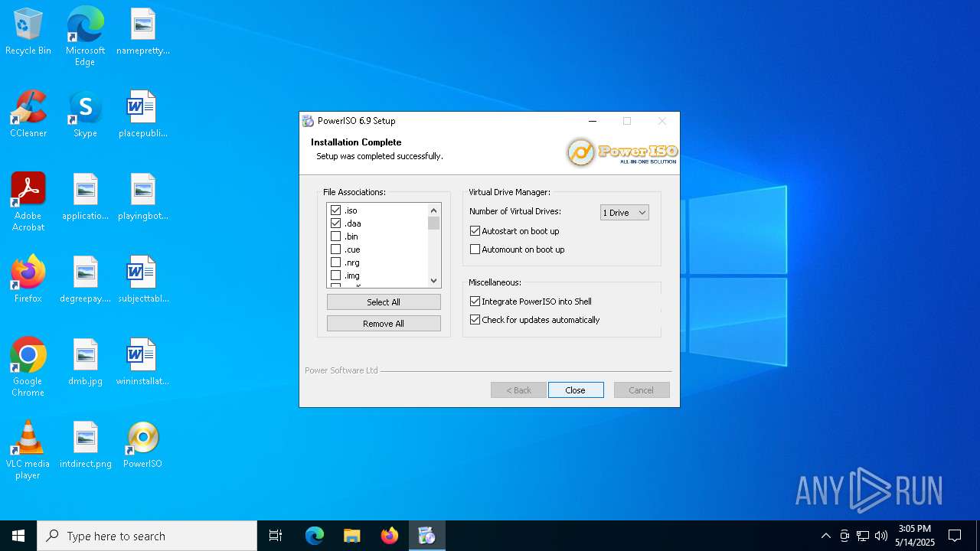Image resolution: width=980 pixels, height=551 pixels.
Task: Uncheck the .iso file association
Action: tap(335, 210)
